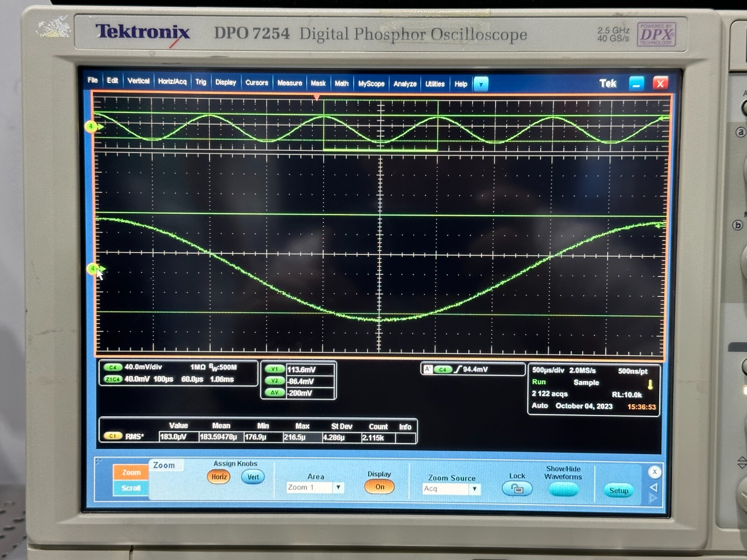
Task: Assign knobs to Vert
Action: coord(253,477)
